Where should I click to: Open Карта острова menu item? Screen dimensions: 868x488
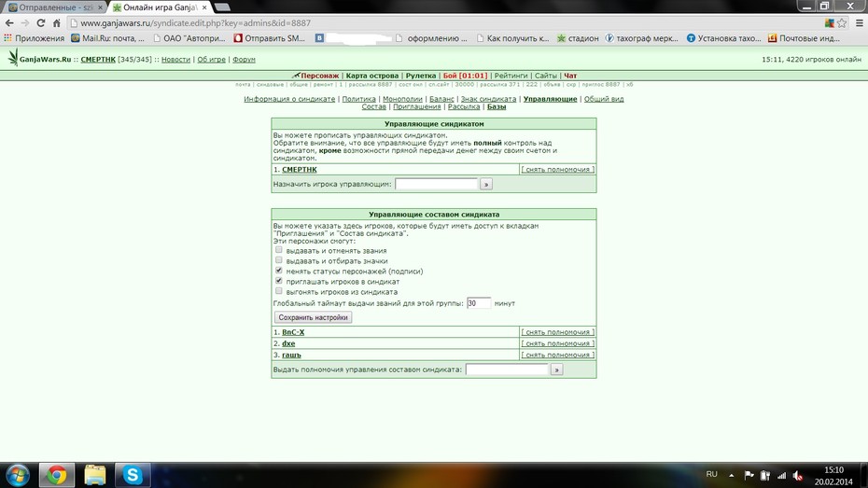[x=372, y=76]
